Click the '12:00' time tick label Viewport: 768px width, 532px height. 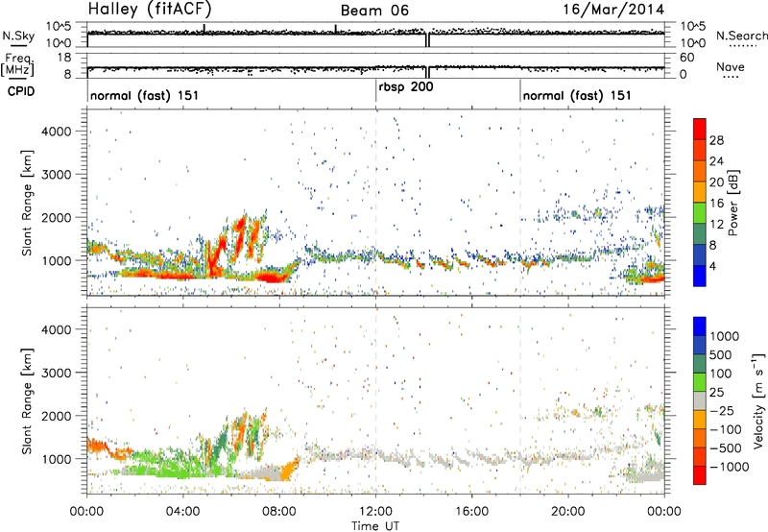click(375, 512)
